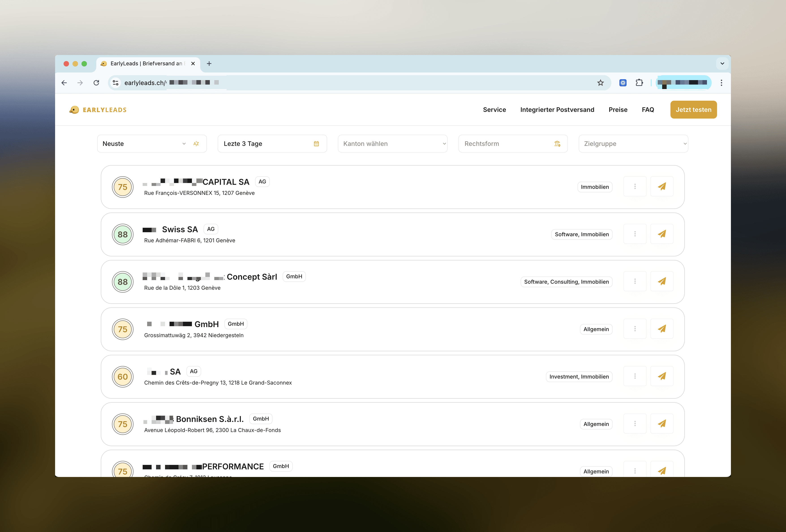Click bank icon in Rechtsform field

coord(557,144)
